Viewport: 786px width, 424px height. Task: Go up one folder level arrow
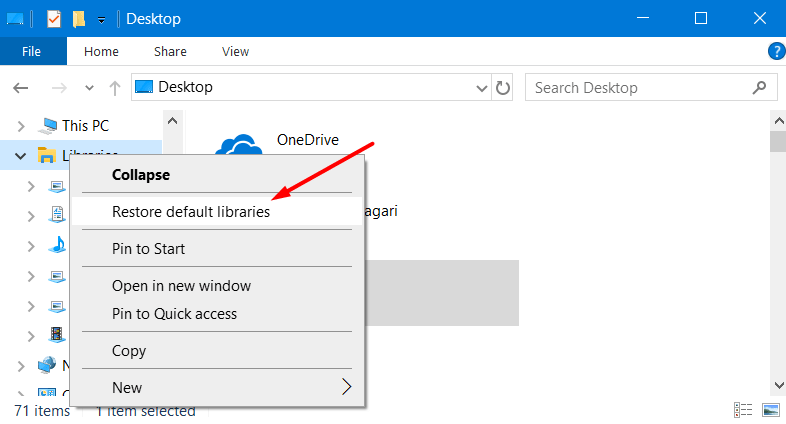click(x=115, y=88)
